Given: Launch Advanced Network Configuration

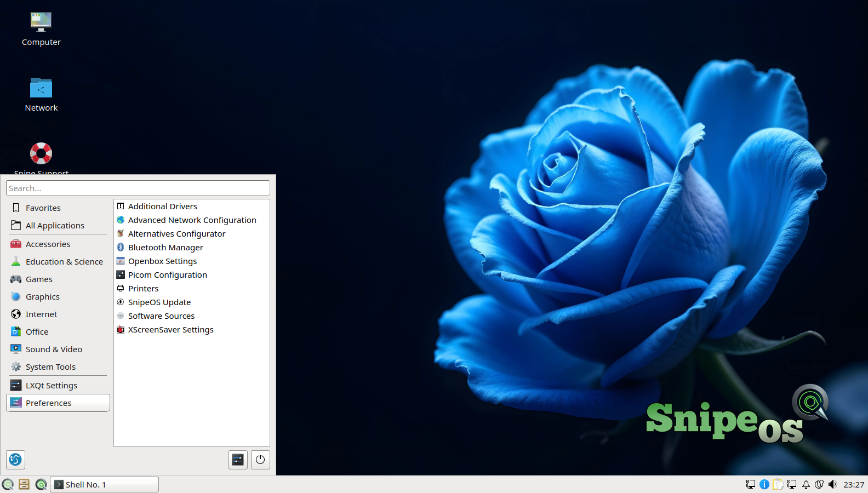Looking at the screenshot, I should point(192,220).
